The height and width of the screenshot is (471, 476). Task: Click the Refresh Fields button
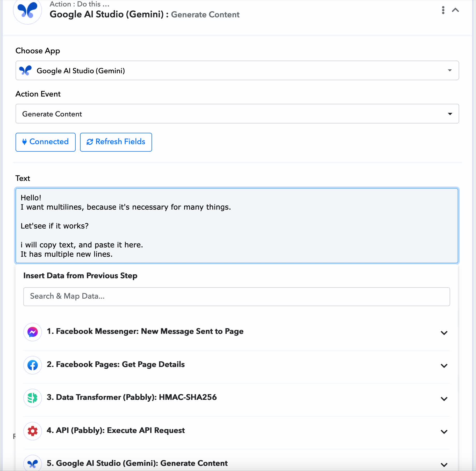(x=116, y=142)
